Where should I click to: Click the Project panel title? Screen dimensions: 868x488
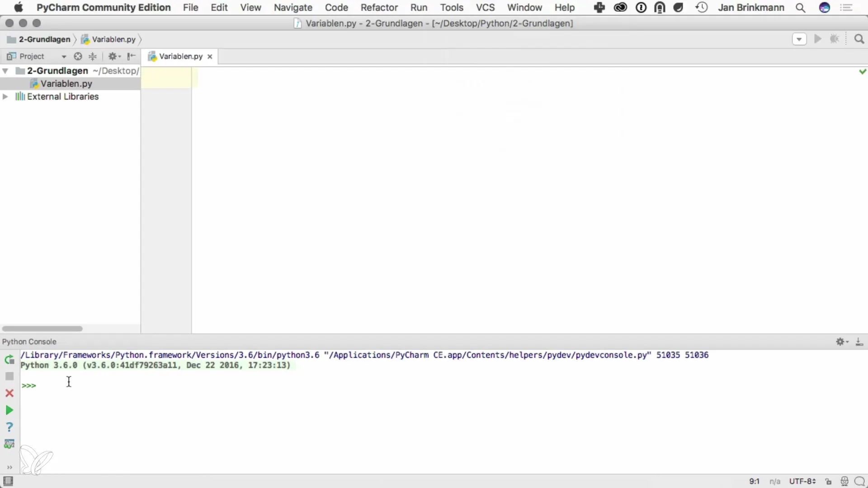coord(32,56)
